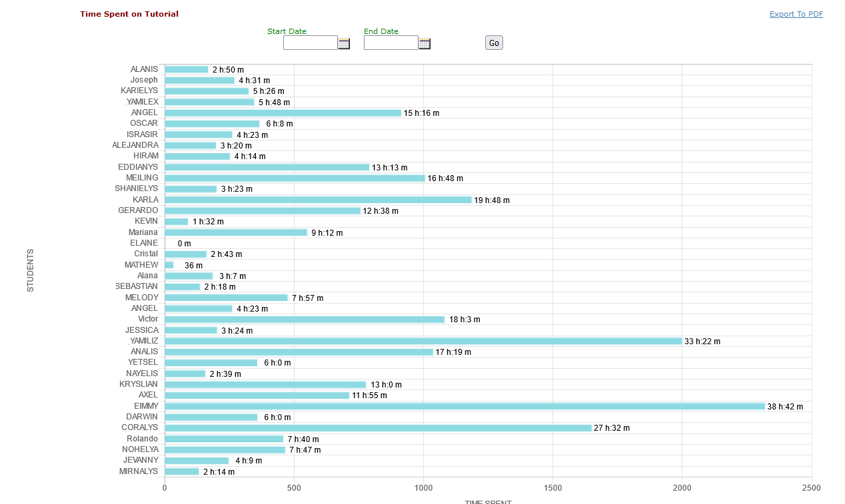This screenshot has height=504, width=845.
Task: Click the Export To PDF link
Action: point(796,14)
